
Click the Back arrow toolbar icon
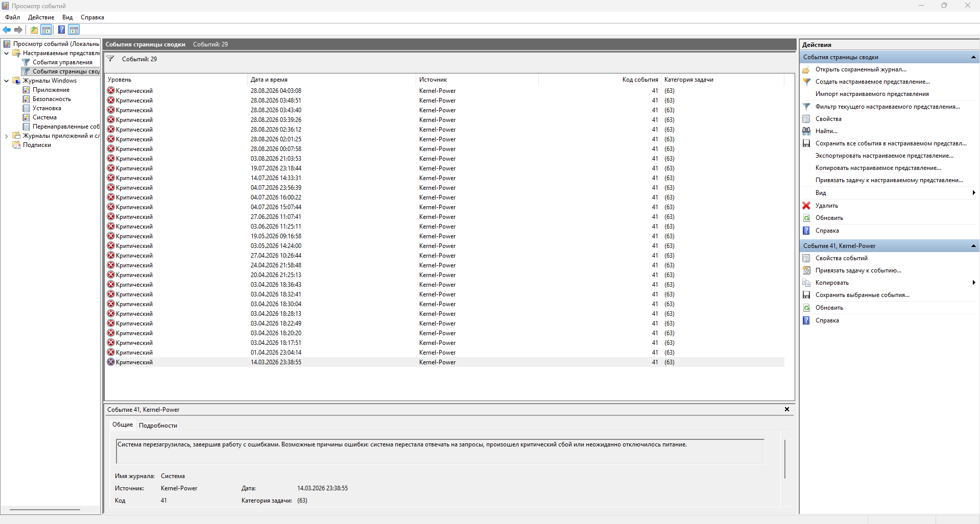pos(7,30)
